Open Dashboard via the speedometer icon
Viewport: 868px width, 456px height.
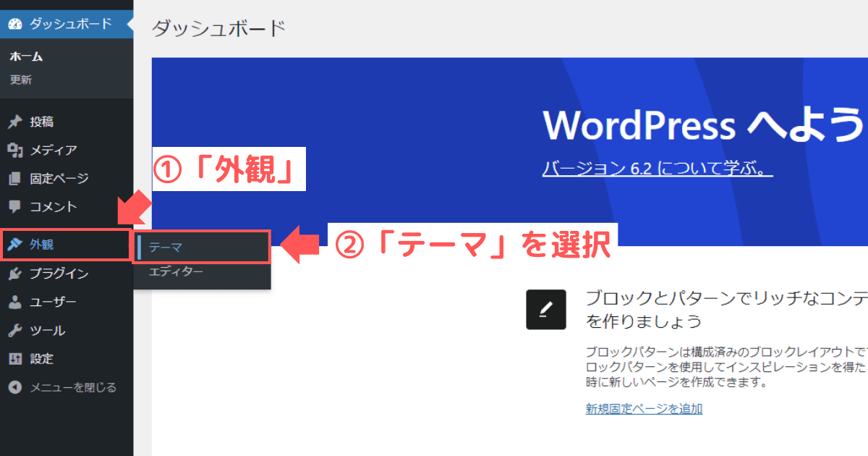click(16, 22)
